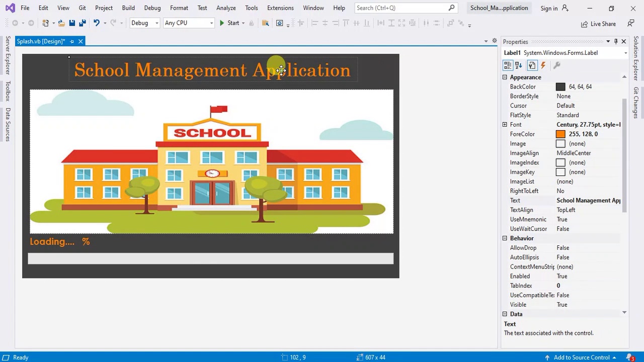
Task: Collapse the Data category
Action: 505,314
